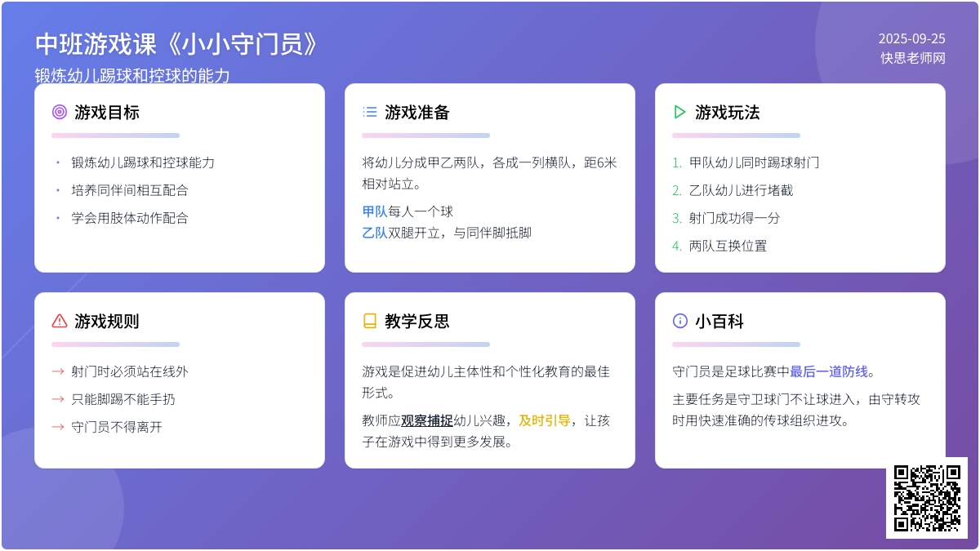Screen dimensions: 980x551
Task: Click the bullet item 培养同伴间相互配合
Action: [130, 190]
